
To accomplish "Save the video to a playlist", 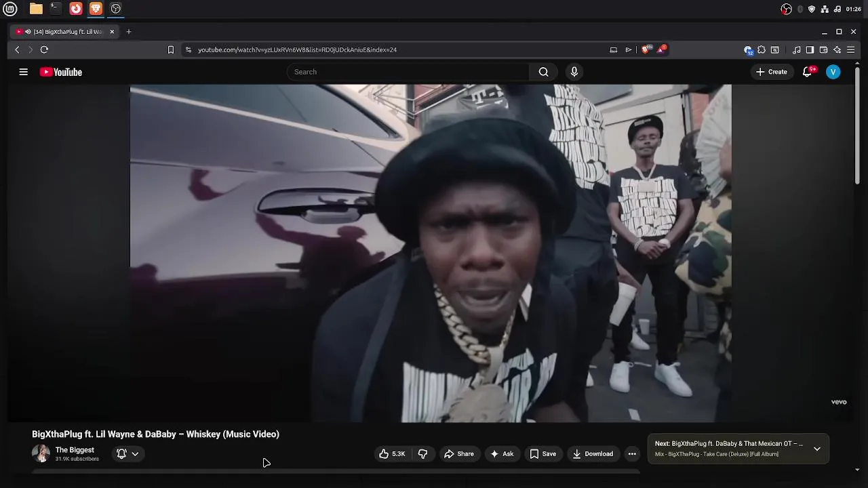I will [542, 454].
